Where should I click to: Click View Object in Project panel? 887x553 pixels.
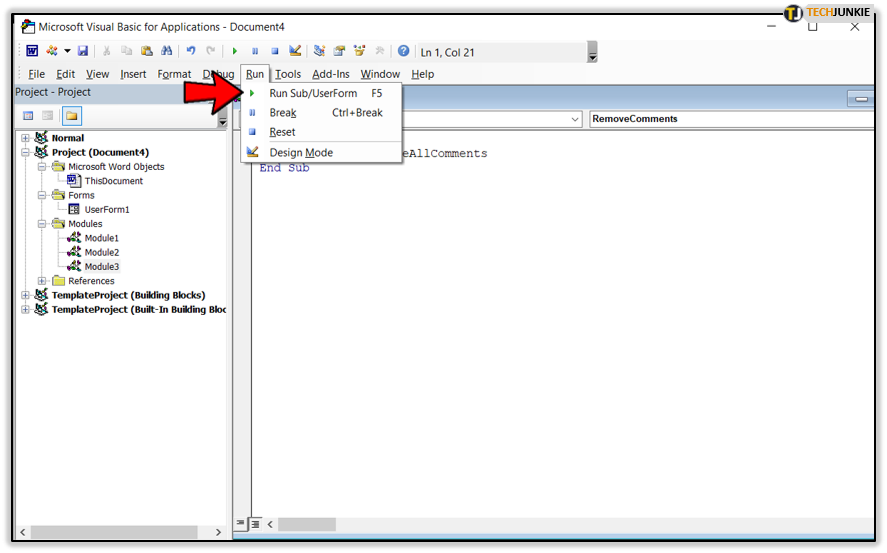coord(48,116)
